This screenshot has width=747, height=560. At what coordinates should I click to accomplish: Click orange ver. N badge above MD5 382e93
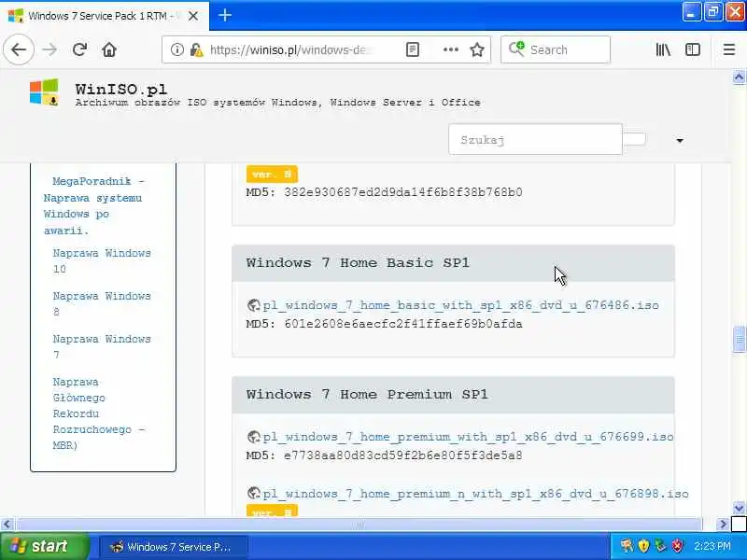[x=272, y=174]
